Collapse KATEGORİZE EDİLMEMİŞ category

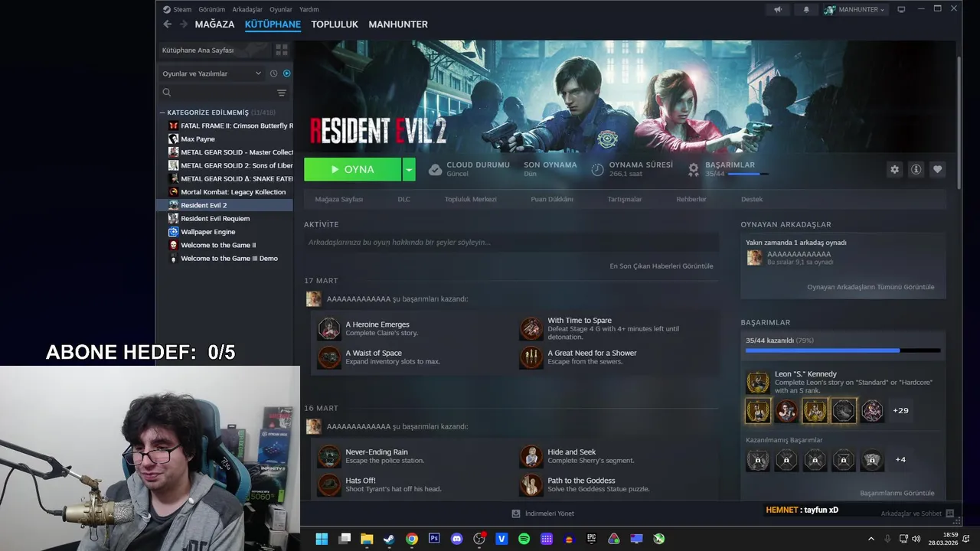(162, 112)
